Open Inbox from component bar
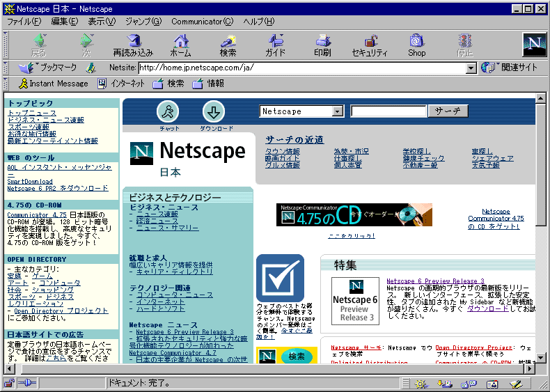Image resolution: width=550 pixels, height=392 pixels. [444, 384]
